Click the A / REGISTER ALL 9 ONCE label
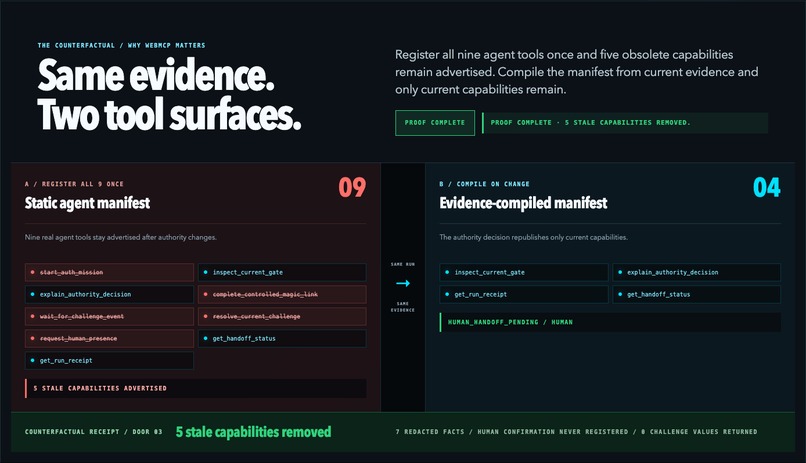 (74, 184)
